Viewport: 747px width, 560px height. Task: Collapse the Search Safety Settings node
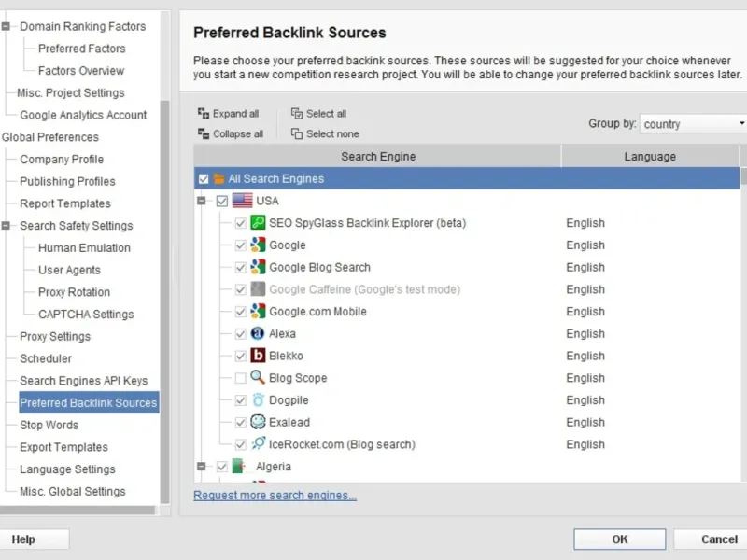(x=7, y=226)
